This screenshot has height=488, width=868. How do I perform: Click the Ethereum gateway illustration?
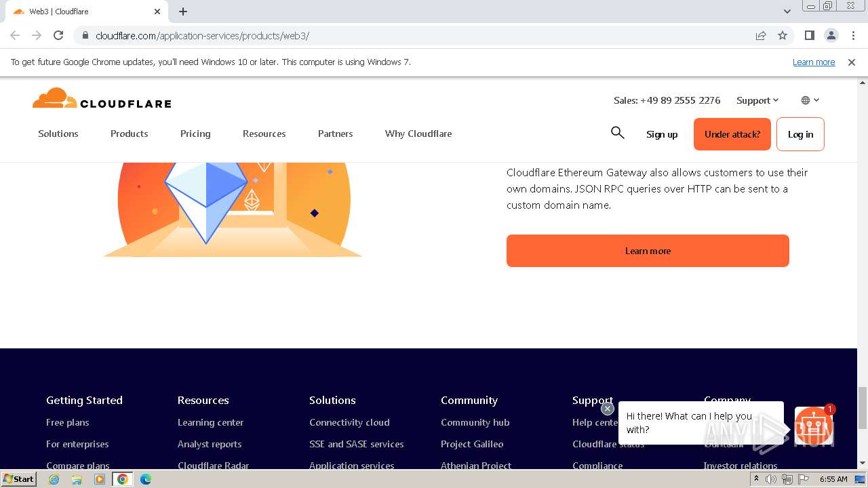point(233,209)
